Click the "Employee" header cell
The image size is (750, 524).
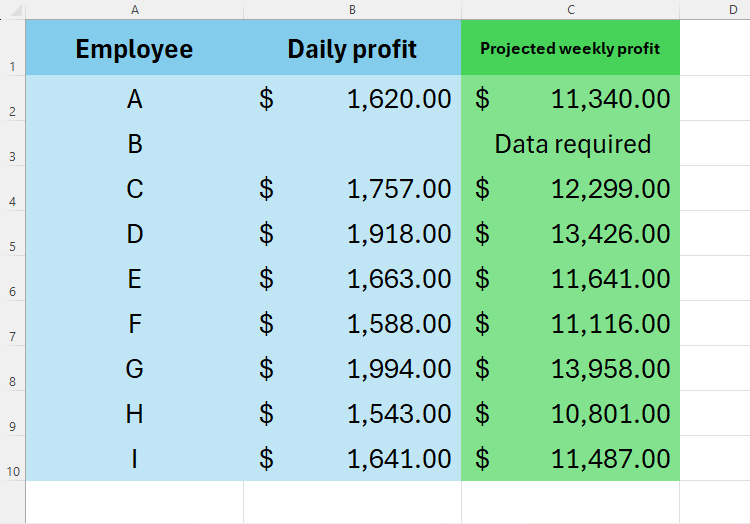(134, 48)
